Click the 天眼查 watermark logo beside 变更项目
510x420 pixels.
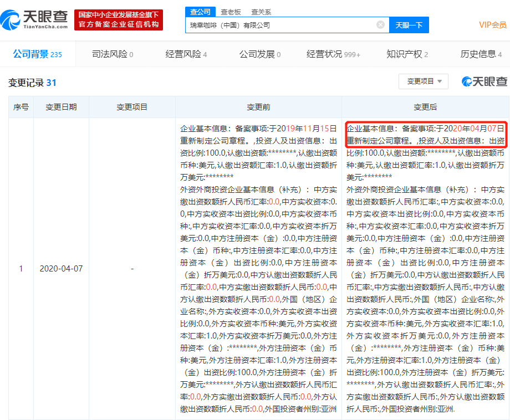484,82
